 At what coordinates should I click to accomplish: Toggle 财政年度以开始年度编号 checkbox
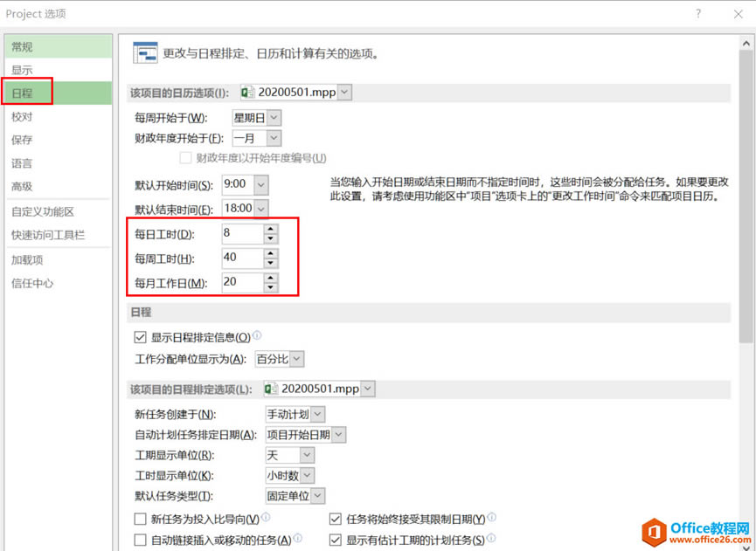tap(185, 158)
